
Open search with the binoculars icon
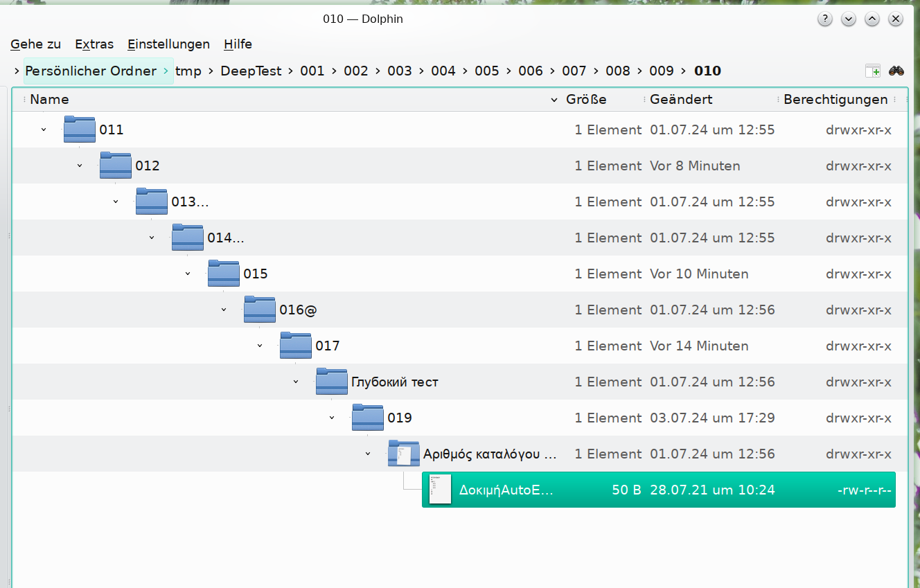pyautogui.click(x=896, y=71)
